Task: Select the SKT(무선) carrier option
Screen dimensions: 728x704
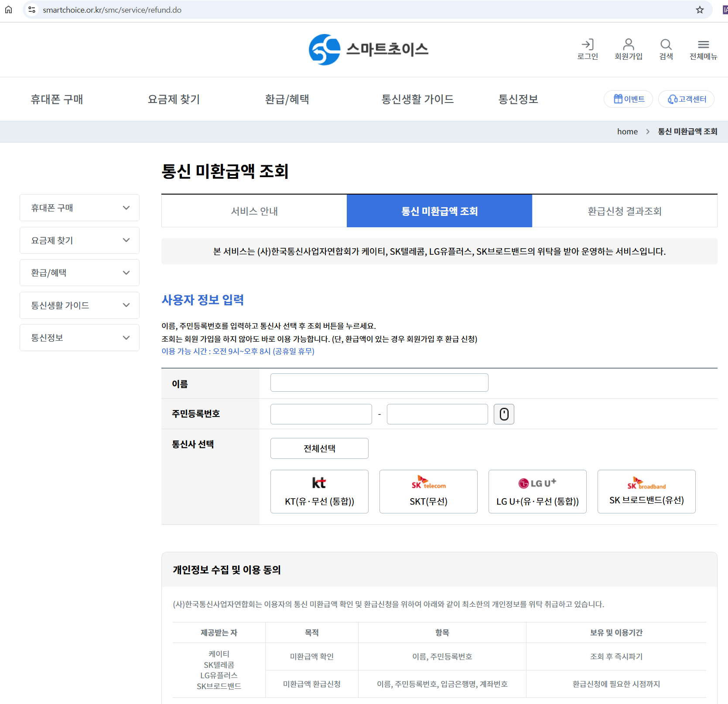Action: click(428, 491)
